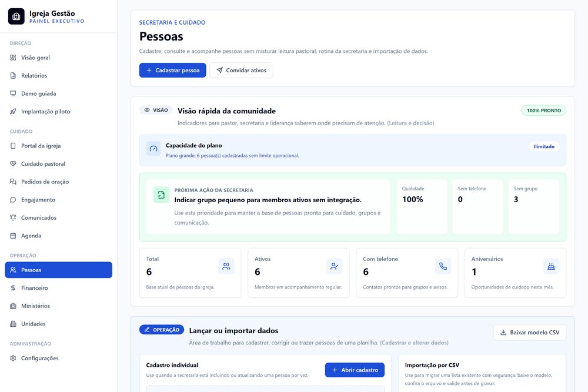Image resolution: width=588 pixels, height=392 pixels.
Task: Click the eye icon in Visão badge
Action: (147, 110)
